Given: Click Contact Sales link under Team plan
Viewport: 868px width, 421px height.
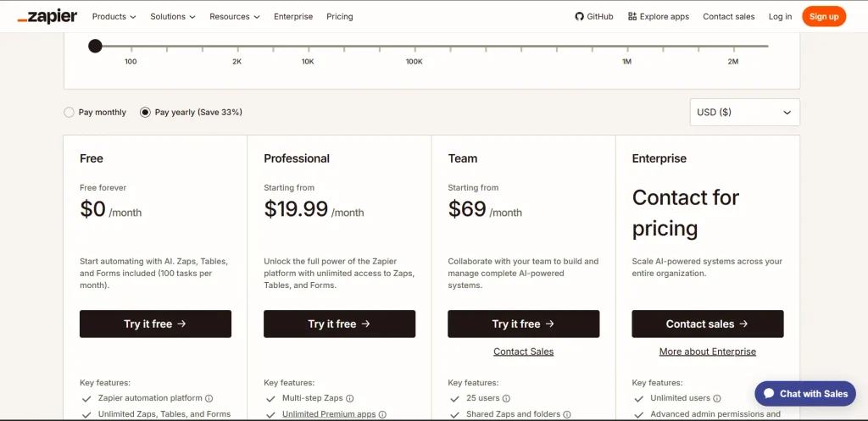Looking at the screenshot, I should point(524,352).
